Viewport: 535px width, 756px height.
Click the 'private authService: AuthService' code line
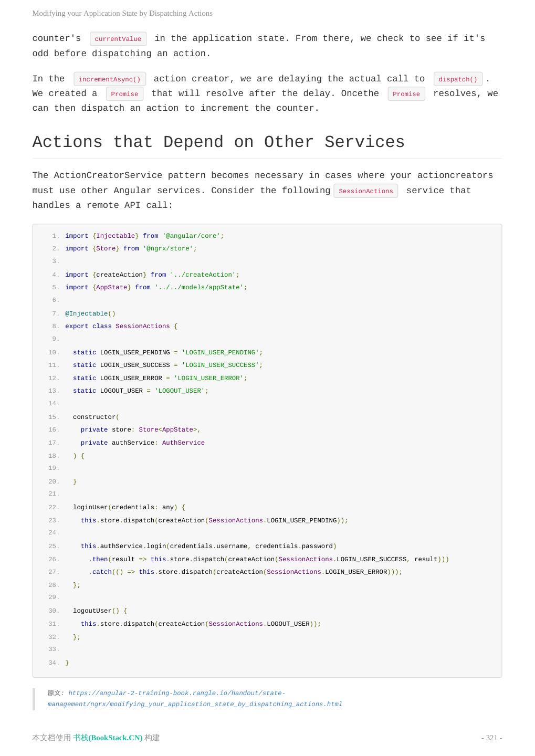click(142, 443)
